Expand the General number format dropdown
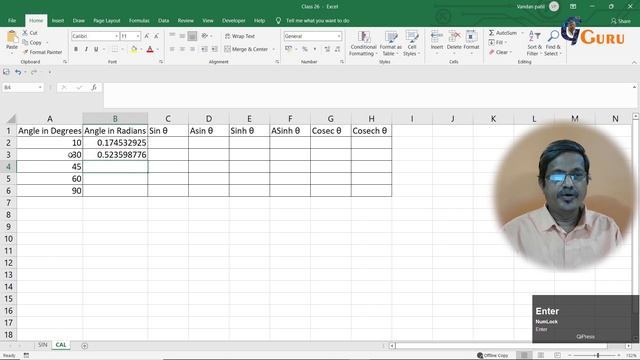 point(339,36)
